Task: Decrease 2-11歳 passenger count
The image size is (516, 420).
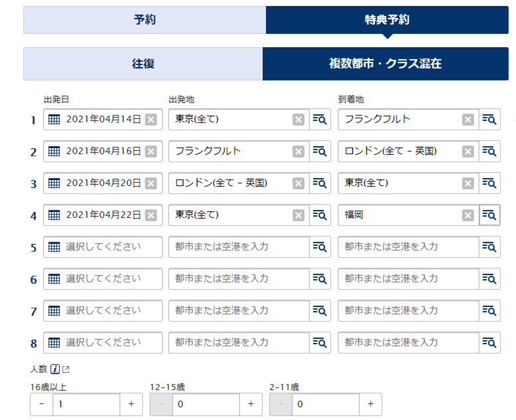Action: click(281, 404)
